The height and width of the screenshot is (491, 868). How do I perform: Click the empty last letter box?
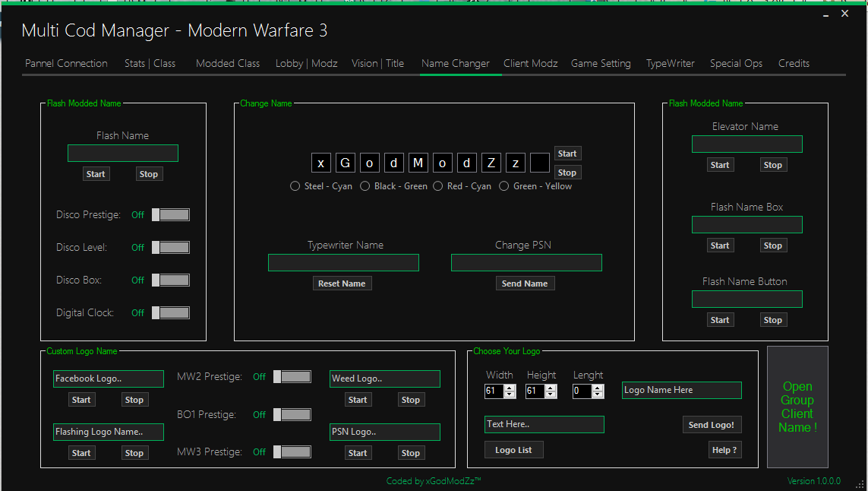coord(540,163)
